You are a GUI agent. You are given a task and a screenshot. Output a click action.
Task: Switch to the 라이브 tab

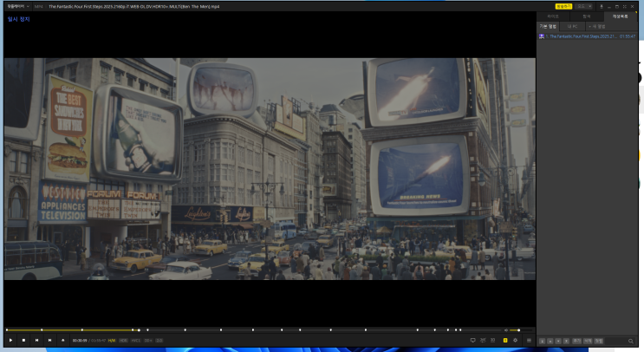pos(553,16)
